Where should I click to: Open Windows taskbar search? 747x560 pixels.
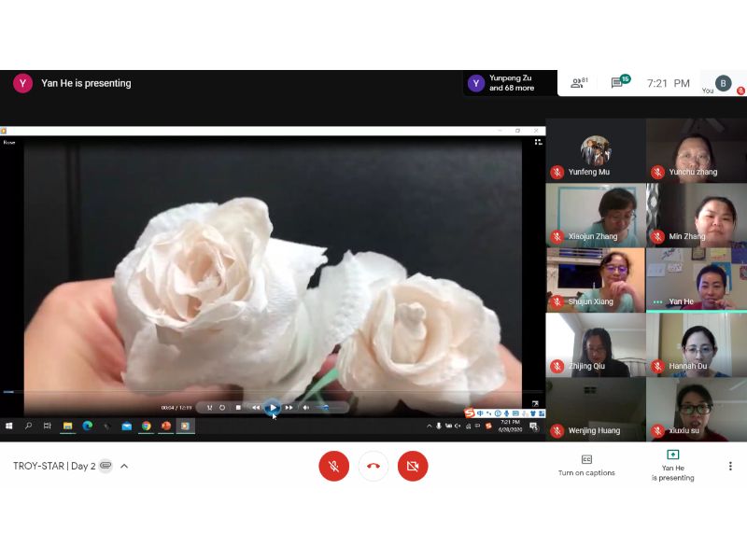click(28, 426)
